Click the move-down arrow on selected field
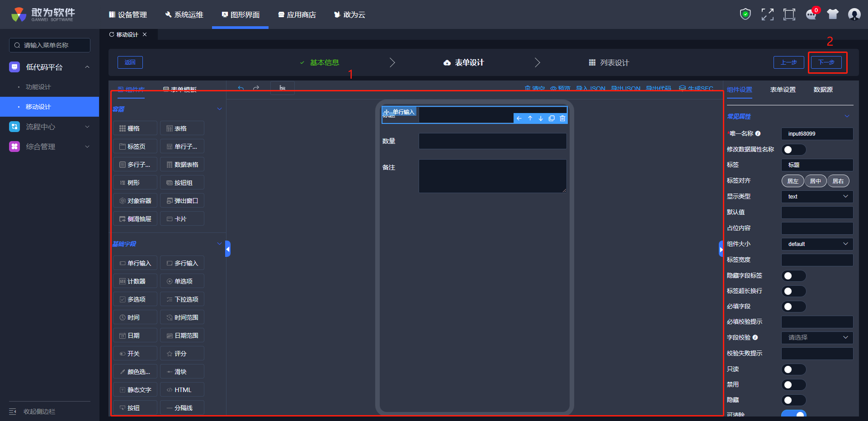 [541, 118]
